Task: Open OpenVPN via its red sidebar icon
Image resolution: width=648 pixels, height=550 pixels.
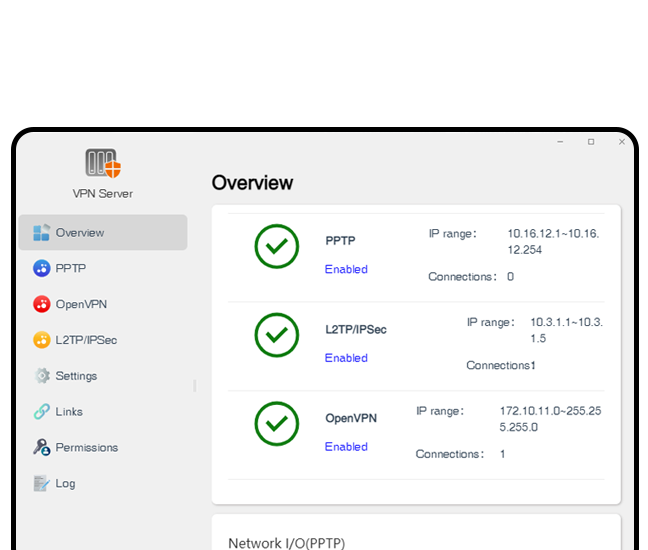Action: coord(41,305)
